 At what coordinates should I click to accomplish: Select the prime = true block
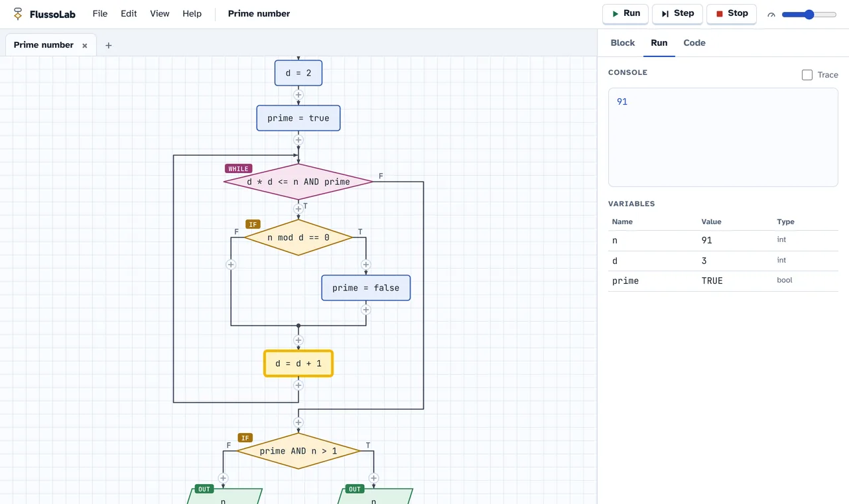point(298,118)
